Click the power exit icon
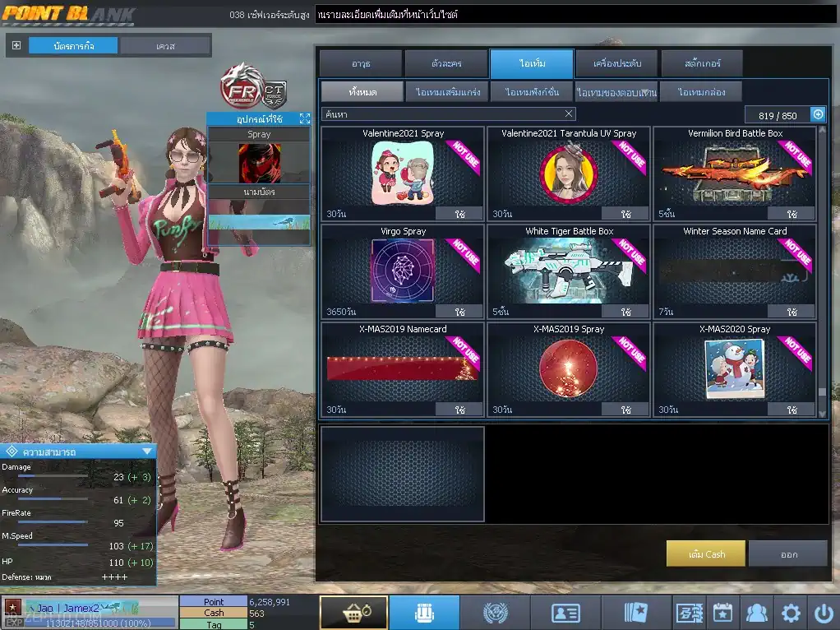The height and width of the screenshot is (630, 840). (x=823, y=613)
